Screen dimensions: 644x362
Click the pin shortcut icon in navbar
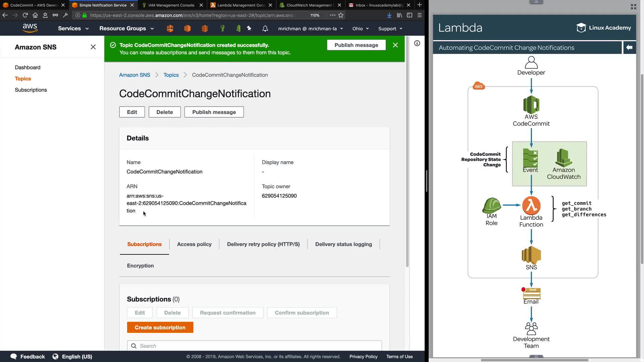(249, 28)
